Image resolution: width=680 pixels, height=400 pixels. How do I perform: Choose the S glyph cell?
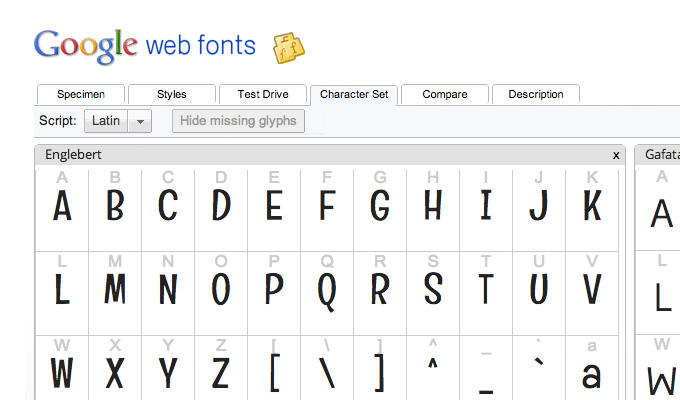coord(433,294)
